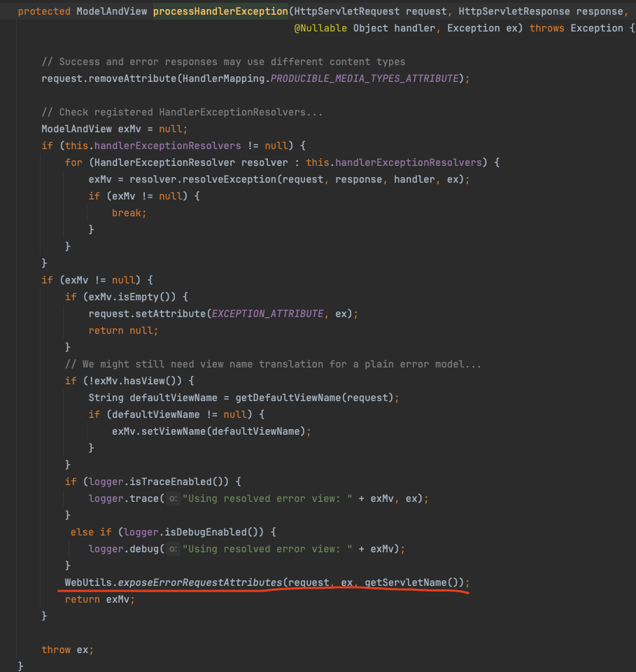Select the HttpServletResponse parameter type
This screenshot has width=636, height=672.
pos(514,11)
